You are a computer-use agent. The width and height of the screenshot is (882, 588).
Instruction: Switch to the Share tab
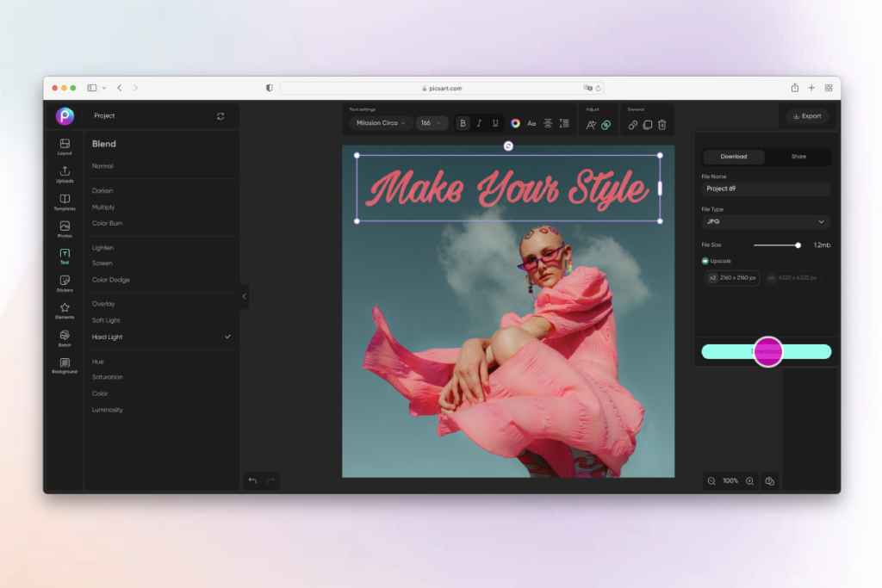pyautogui.click(x=798, y=157)
